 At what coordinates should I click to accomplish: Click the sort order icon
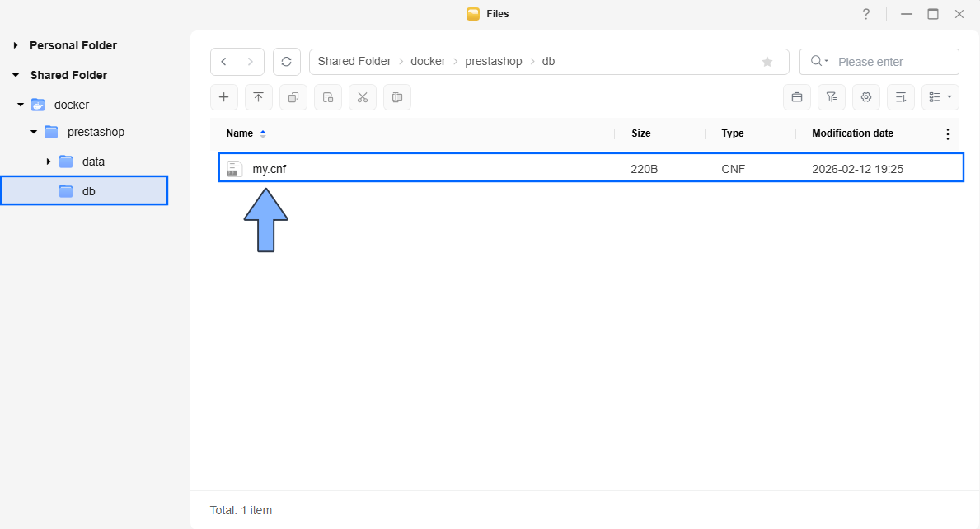[x=901, y=97]
